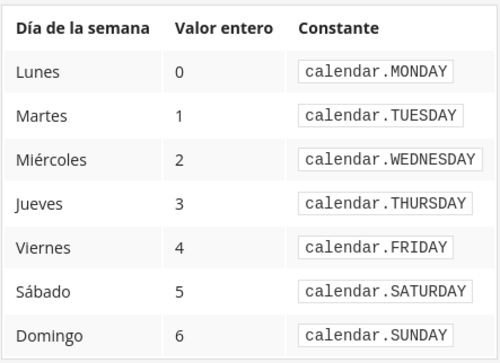
Task: Select the Lunes cell
Action: click(83, 72)
